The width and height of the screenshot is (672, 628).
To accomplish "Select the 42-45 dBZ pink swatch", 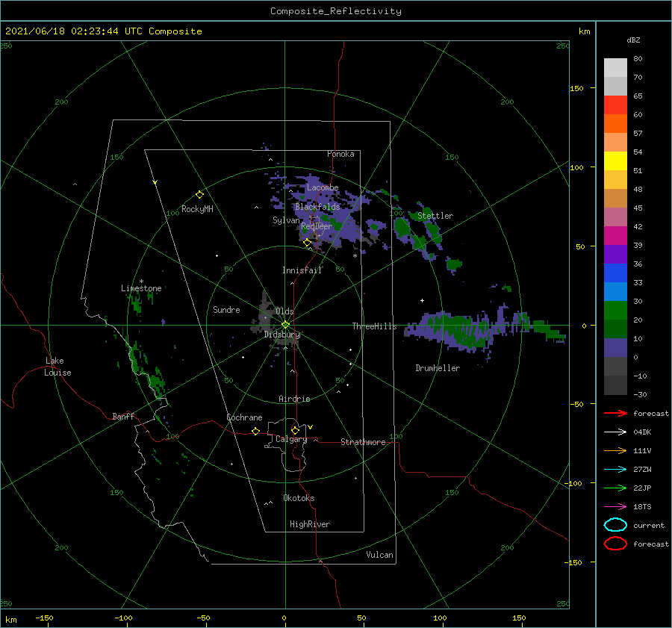I will pos(615,217).
